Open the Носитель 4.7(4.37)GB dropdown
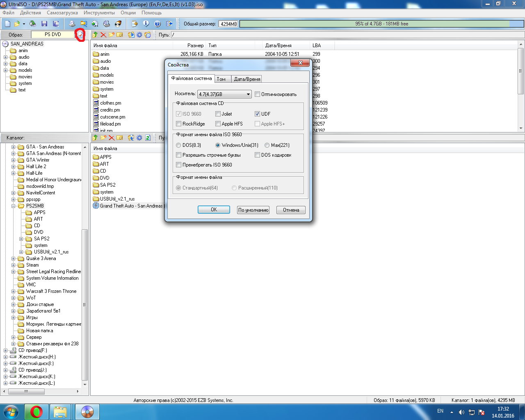This screenshot has width=525, height=420. click(x=224, y=94)
